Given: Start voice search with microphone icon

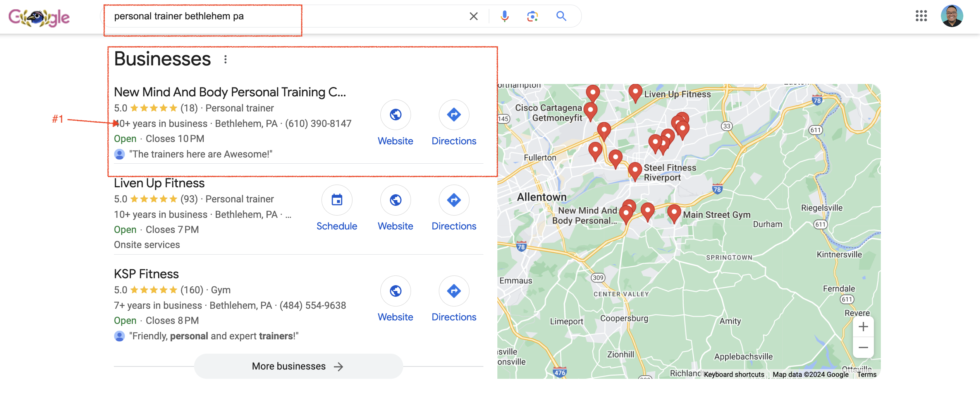Looking at the screenshot, I should click(504, 16).
